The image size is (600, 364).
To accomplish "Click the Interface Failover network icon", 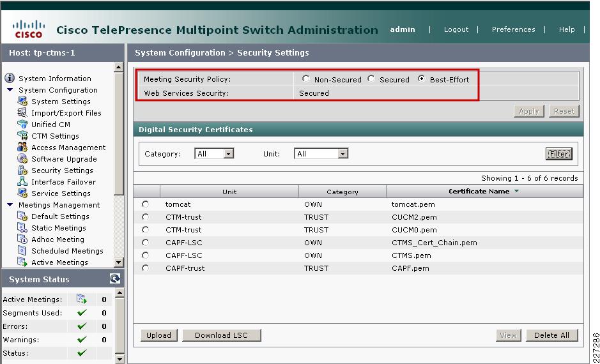I will [22, 181].
